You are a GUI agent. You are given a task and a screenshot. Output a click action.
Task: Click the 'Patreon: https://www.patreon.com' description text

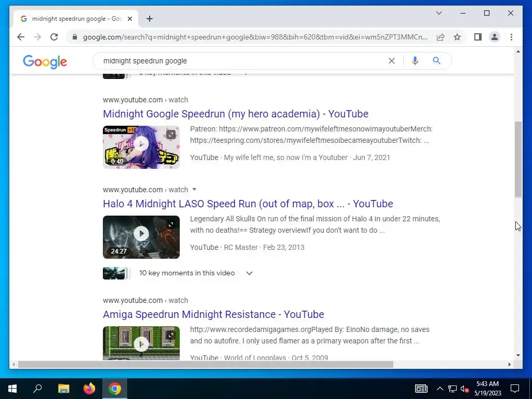pyautogui.click(x=311, y=135)
